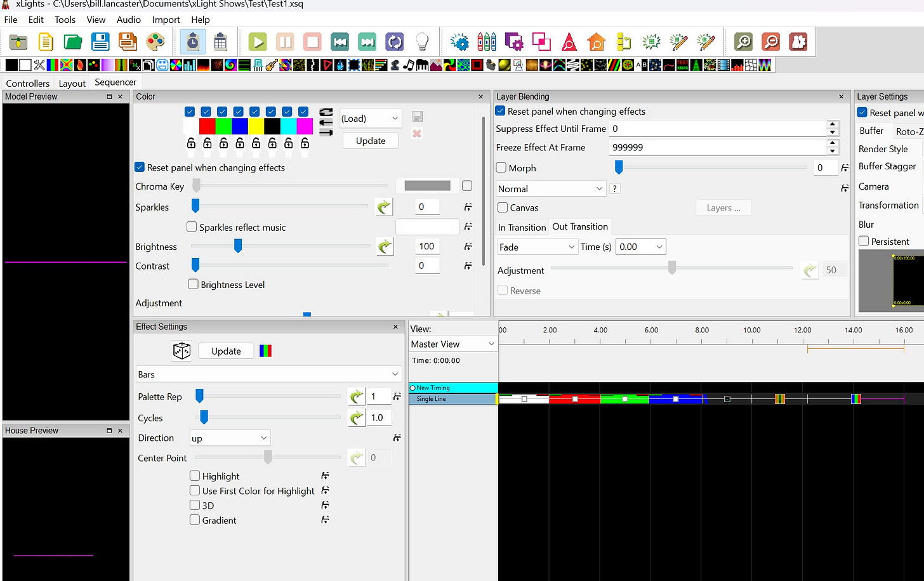Screen dimensions: 924x581
Task: Start playback with the green Play button
Action: pos(258,42)
